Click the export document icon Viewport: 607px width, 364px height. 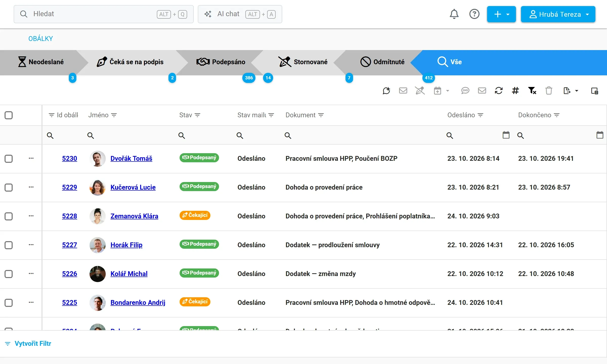[567, 90]
